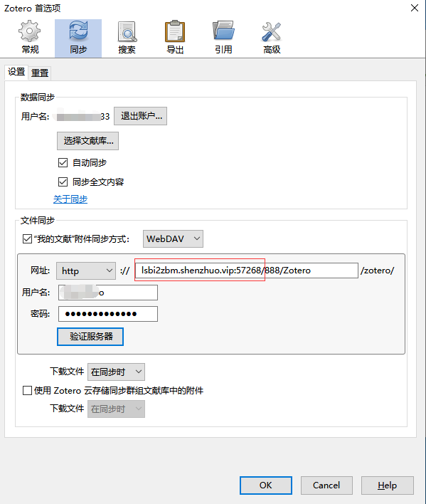Open the http protocol dropdown
426x504 pixels.
click(86, 271)
